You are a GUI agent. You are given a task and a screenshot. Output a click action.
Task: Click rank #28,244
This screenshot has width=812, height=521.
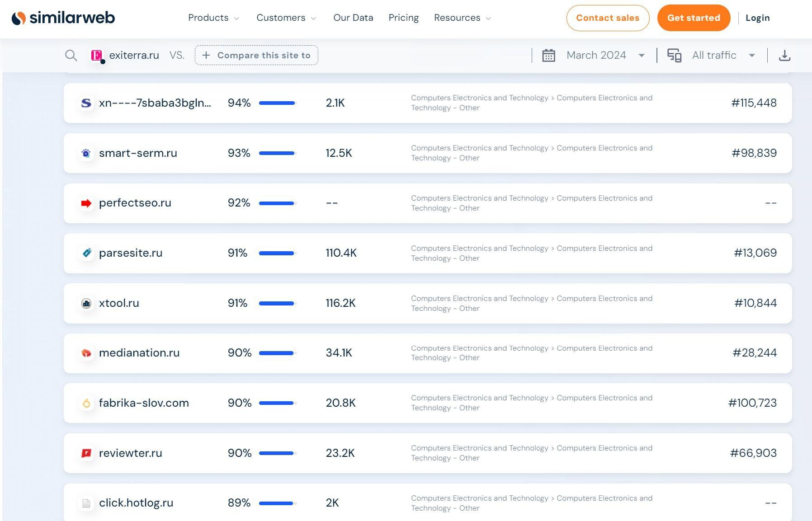coord(755,353)
